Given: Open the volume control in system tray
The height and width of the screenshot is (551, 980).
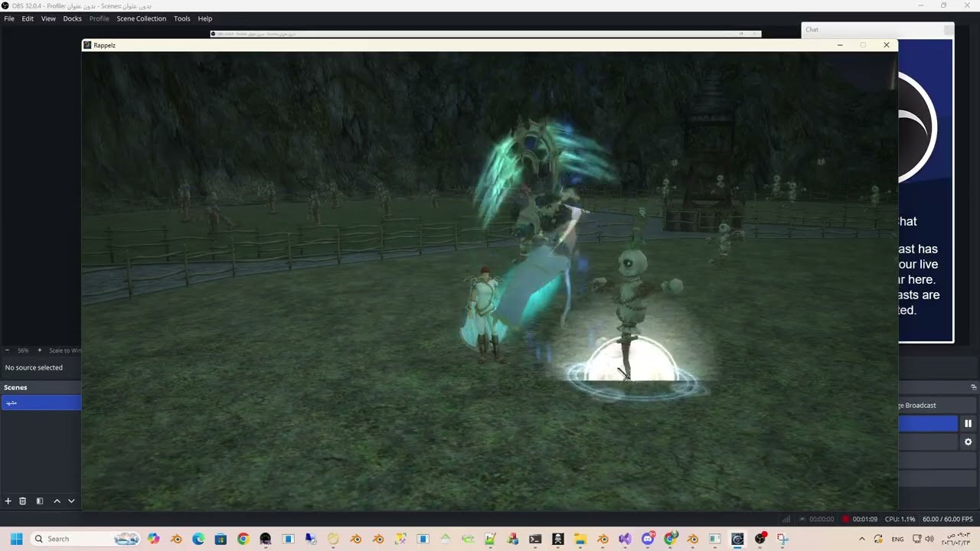Looking at the screenshot, I should (x=929, y=539).
